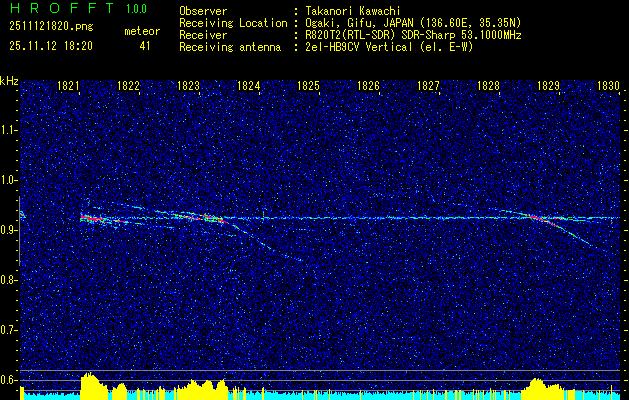This screenshot has height=400, width=629.
Task: Click the 2511121820.png filename text
Action: [51, 27]
